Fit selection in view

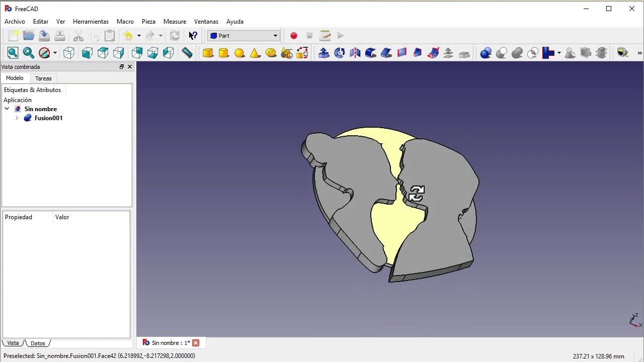click(x=29, y=53)
